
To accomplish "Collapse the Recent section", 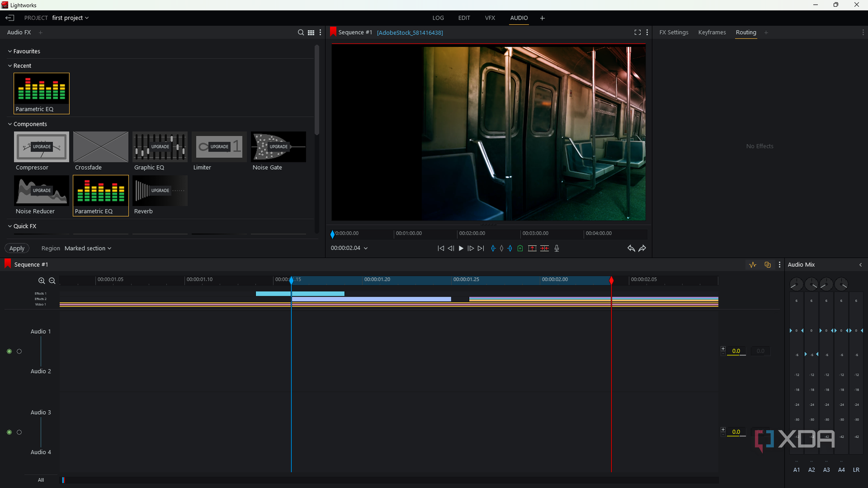I will 9,66.
